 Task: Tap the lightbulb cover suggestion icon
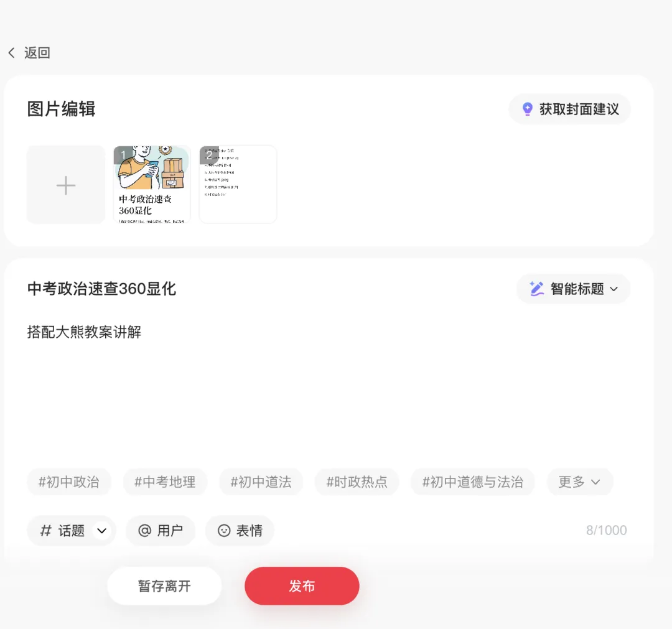point(527,109)
